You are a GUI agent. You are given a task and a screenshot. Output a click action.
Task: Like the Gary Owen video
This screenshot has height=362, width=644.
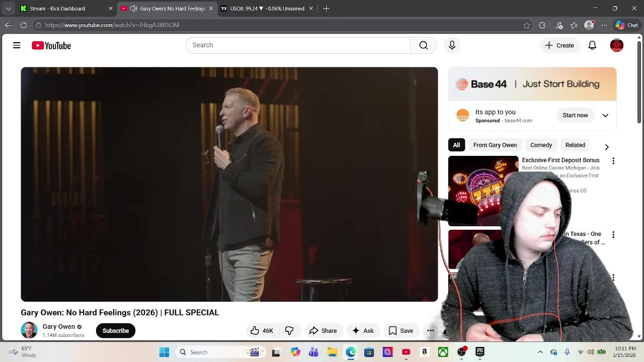point(262,330)
